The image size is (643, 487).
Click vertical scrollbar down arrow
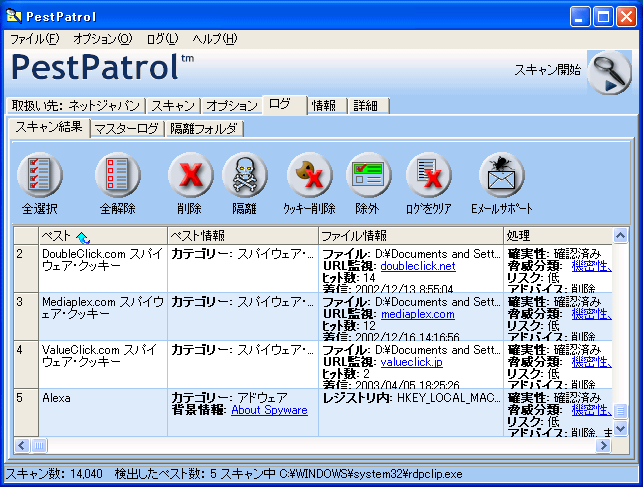tap(620, 429)
